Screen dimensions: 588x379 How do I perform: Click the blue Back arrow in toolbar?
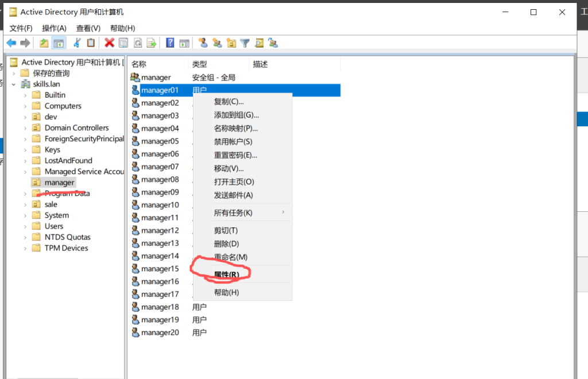[x=11, y=43]
